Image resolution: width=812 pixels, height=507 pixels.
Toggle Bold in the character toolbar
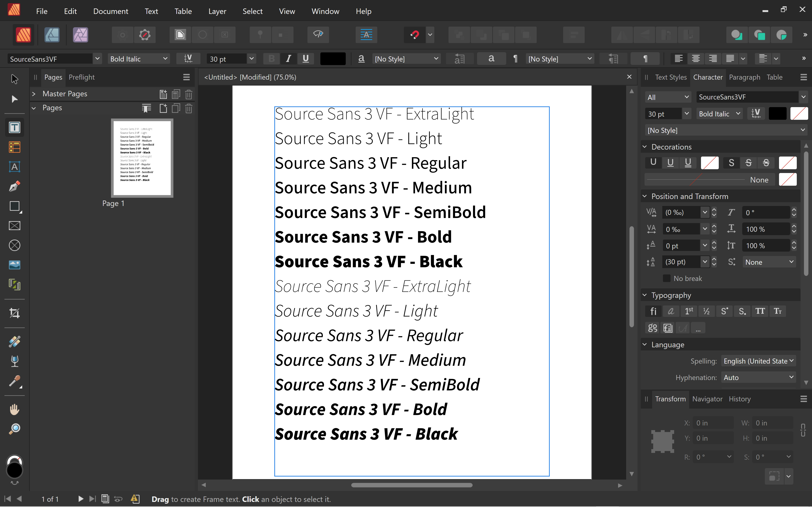coord(271,58)
